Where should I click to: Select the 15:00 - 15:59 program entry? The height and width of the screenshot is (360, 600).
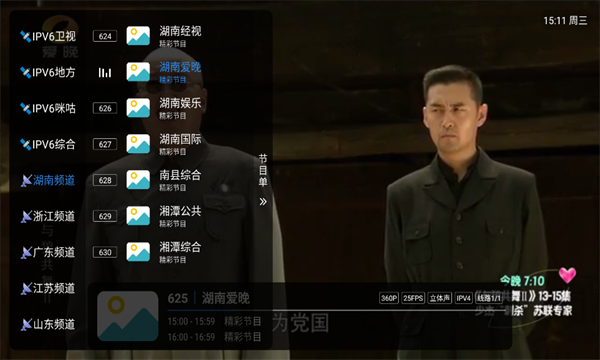(x=214, y=321)
